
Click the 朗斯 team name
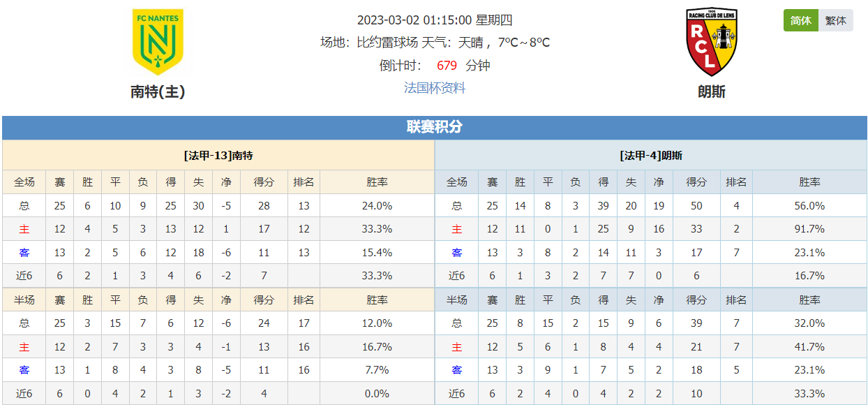(712, 91)
